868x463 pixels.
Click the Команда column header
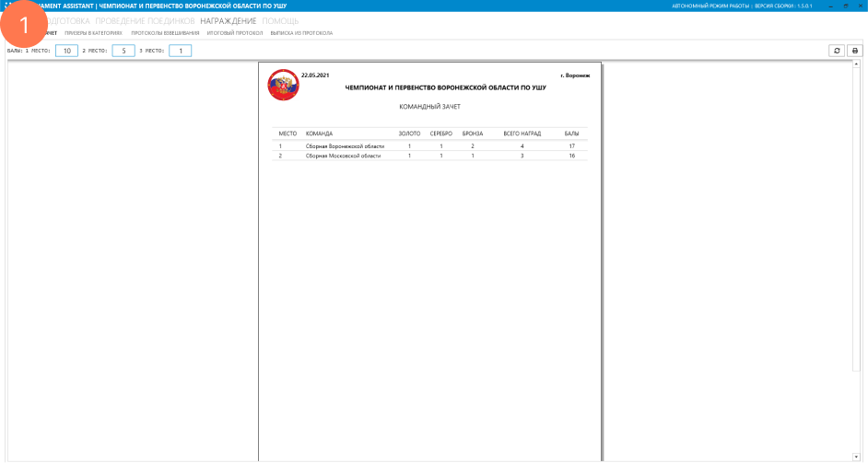pos(319,133)
